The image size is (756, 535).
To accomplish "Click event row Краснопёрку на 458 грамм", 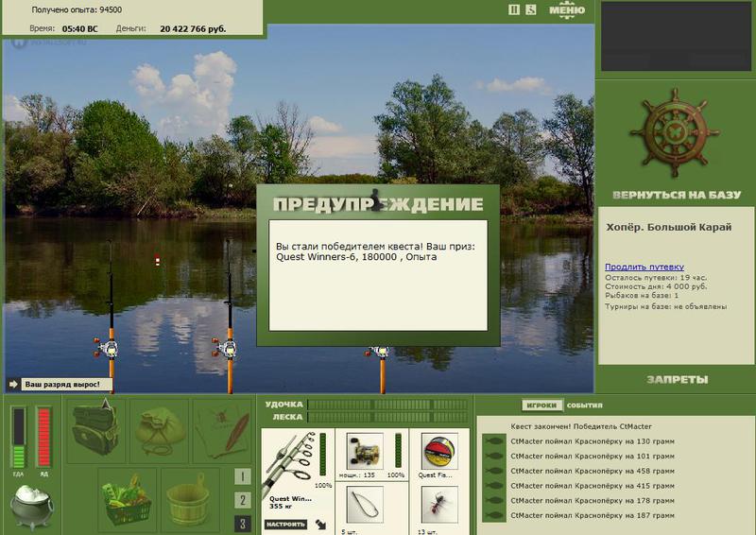I will [593, 472].
